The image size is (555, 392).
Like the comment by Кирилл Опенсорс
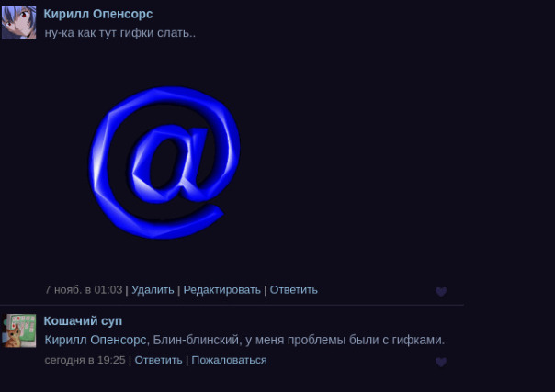(441, 292)
